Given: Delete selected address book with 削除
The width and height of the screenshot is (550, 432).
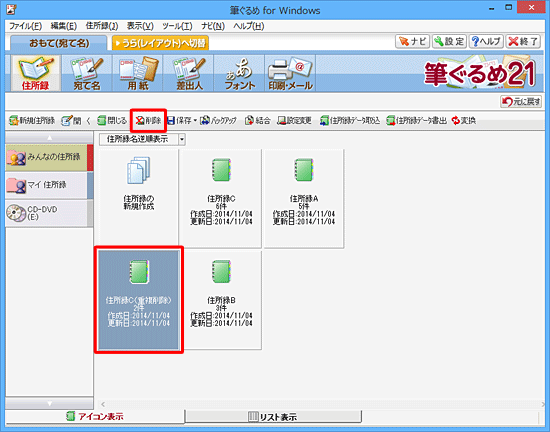Looking at the screenshot, I should (x=148, y=121).
